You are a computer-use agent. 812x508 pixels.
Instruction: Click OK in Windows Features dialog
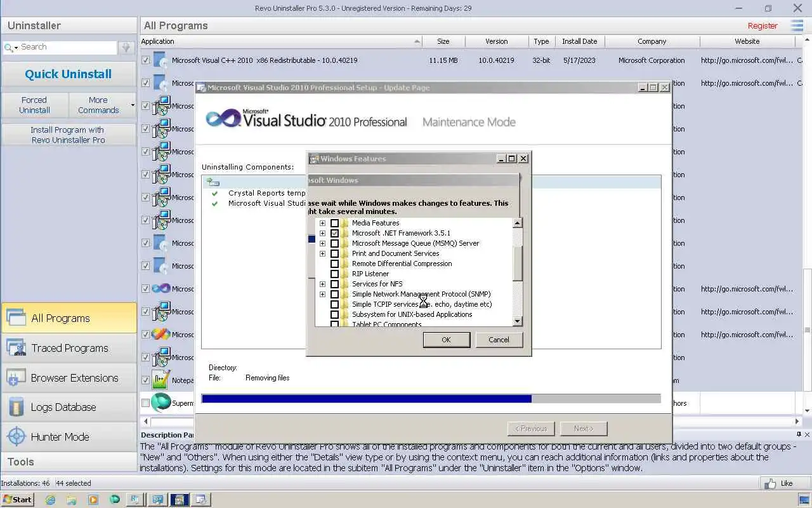tap(446, 340)
